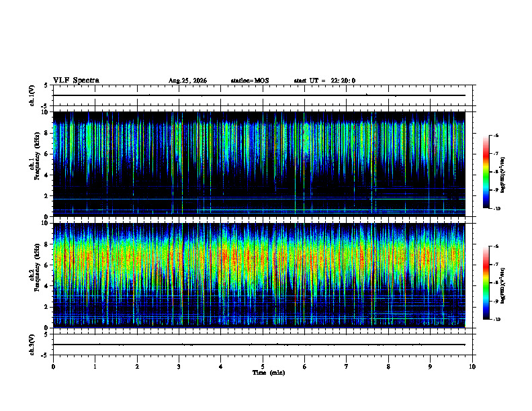Click the station=MOS label

(250, 81)
